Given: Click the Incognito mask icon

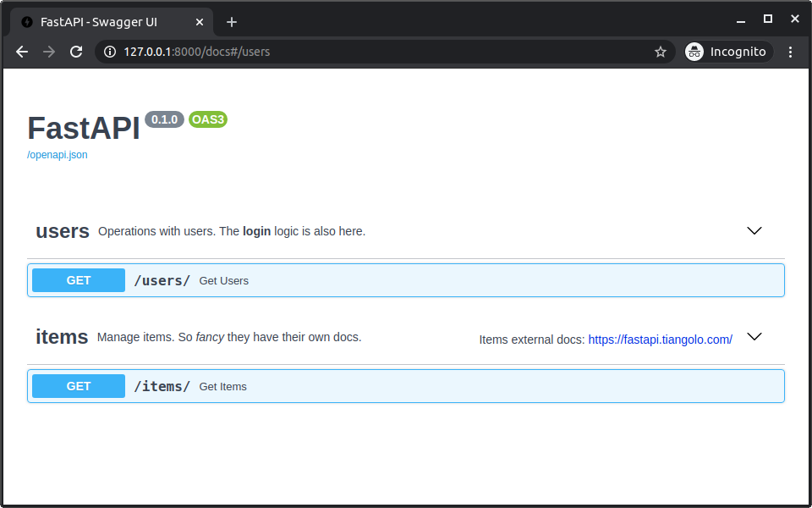Looking at the screenshot, I should coord(694,52).
